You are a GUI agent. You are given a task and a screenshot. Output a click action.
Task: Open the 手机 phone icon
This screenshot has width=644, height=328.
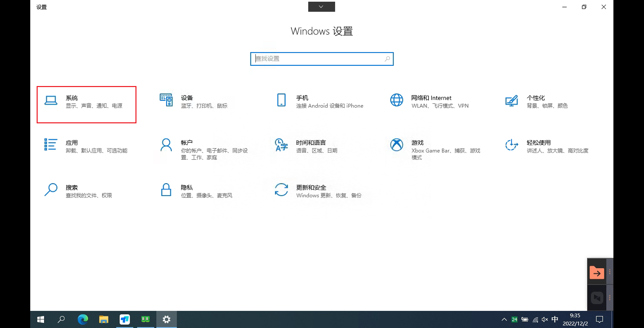pyautogui.click(x=281, y=100)
